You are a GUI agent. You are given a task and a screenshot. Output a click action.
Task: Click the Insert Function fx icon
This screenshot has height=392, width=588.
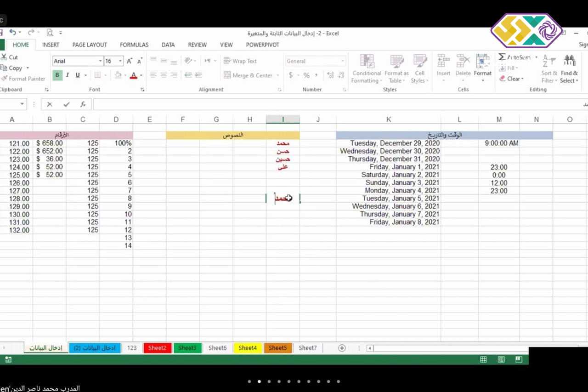[x=83, y=104]
